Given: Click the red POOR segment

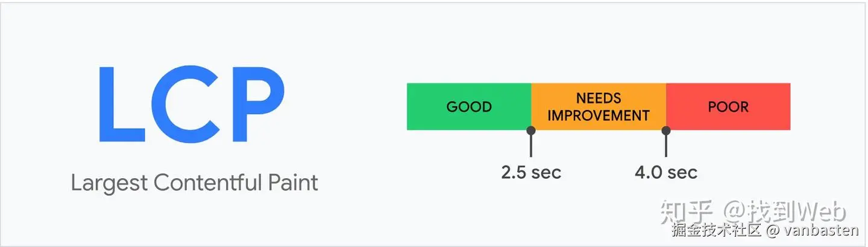Looking at the screenshot, I should point(728,107).
